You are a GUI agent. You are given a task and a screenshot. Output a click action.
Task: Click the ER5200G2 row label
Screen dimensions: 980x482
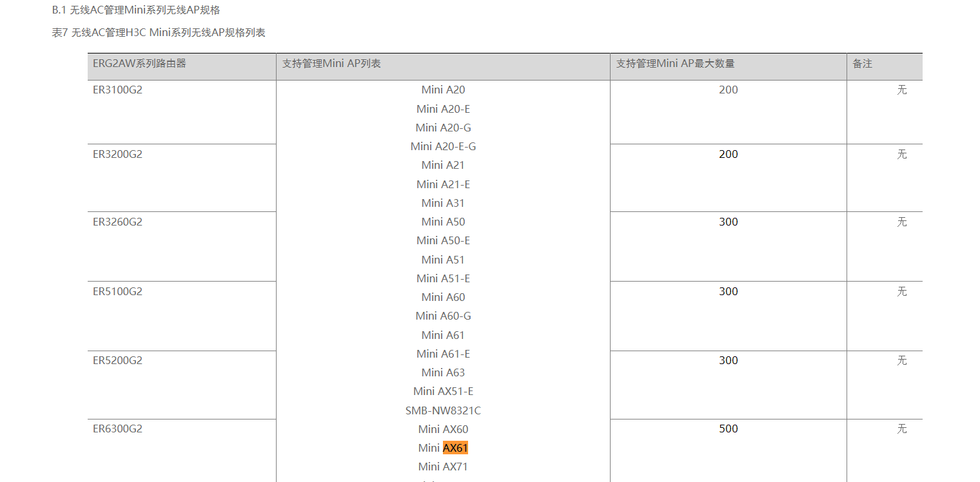(x=117, y=361)
